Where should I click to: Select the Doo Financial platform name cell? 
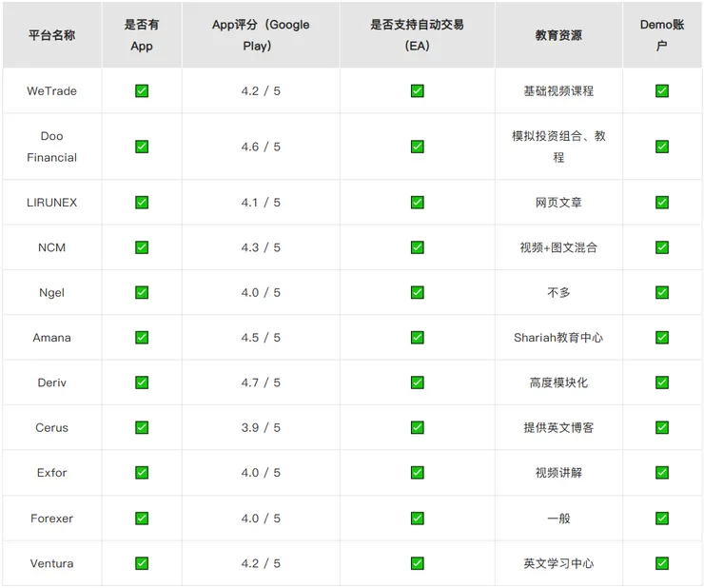pos(52,147)
